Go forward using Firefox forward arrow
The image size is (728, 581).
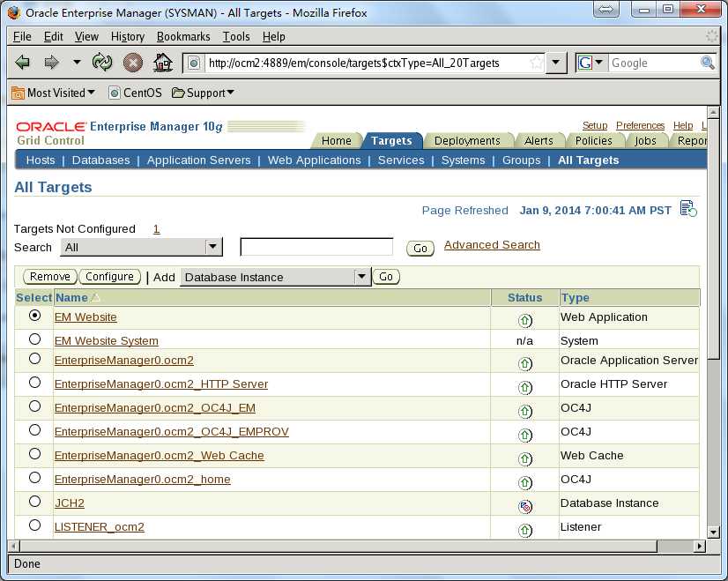(51, 63)
